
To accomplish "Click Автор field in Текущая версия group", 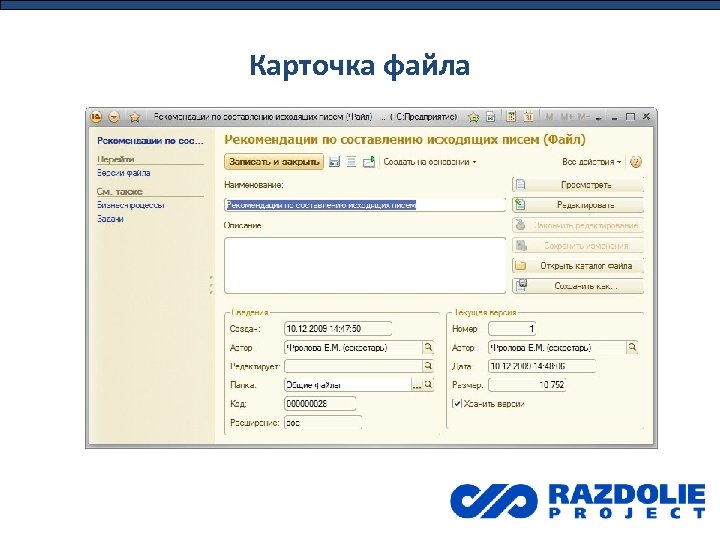I will point(557,347).
